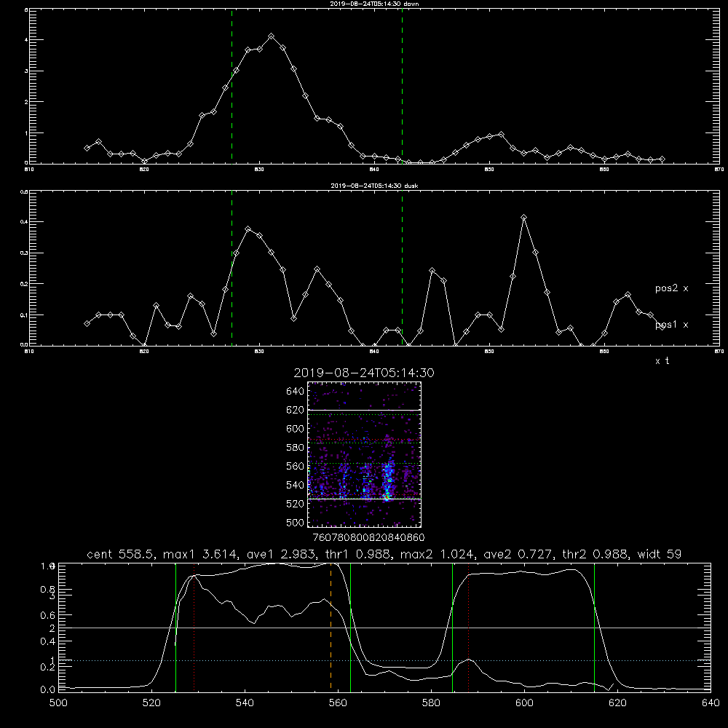Click the rightmost solid green line in bottom plot
The height and width of the screenshot is (728, 728).
click(x=594, y=628)
